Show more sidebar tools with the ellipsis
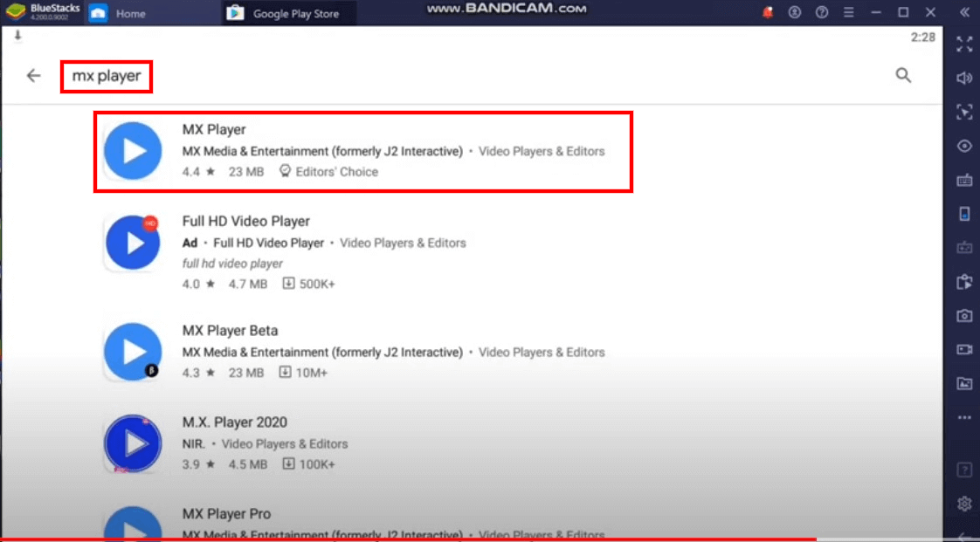This screenshot has height=542, width=980. [964, 417]
